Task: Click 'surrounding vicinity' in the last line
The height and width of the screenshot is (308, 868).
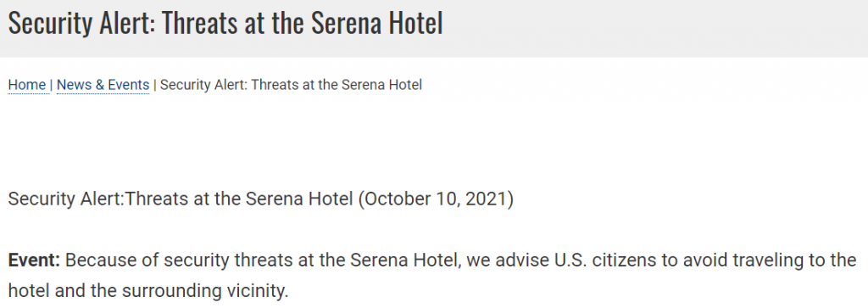Action: click(205, 291)
